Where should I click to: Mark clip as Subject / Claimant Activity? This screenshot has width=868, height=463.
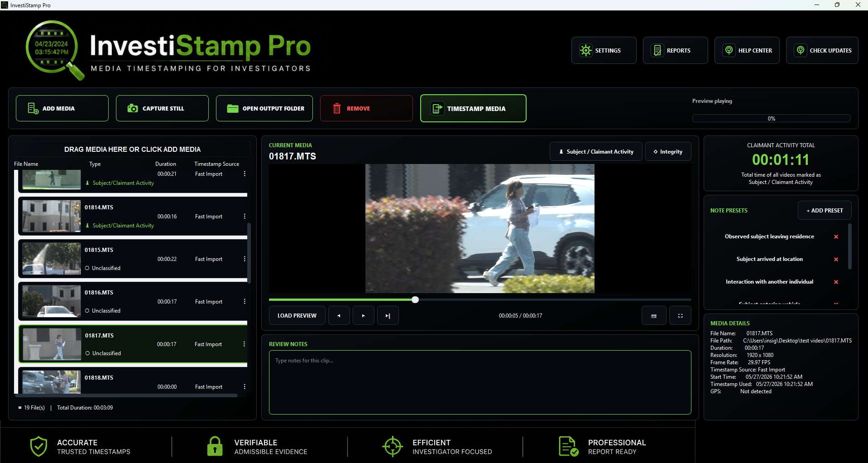(x=596, y=152)
